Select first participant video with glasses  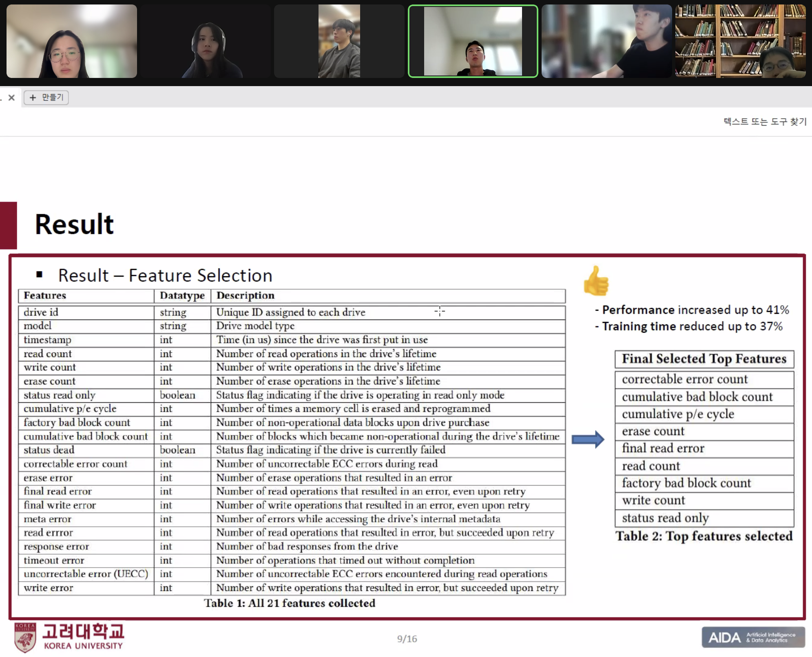click(x=72, y=41)
